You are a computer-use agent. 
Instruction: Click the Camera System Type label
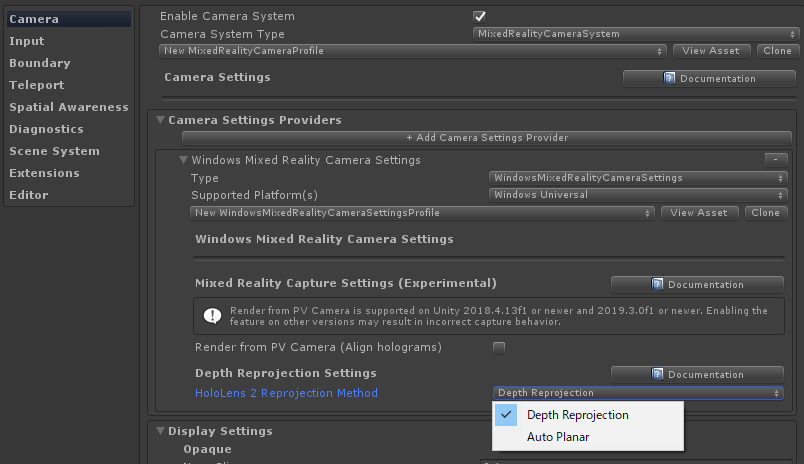click(x=223, y=34)
